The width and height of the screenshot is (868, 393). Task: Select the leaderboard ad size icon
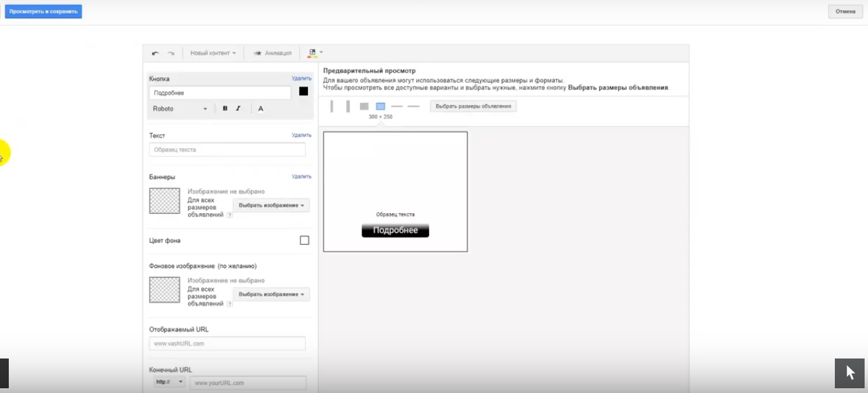pyautogui.click(x=397, y=106)
